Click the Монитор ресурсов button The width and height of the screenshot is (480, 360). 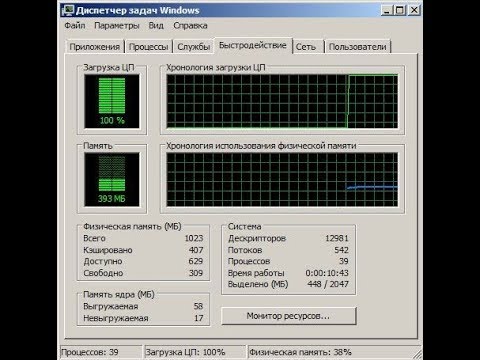pos(289,316)
